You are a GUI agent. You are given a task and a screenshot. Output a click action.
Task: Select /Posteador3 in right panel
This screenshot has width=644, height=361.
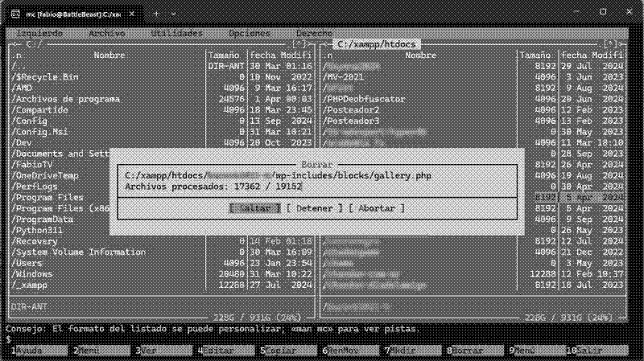coord(351,121)
